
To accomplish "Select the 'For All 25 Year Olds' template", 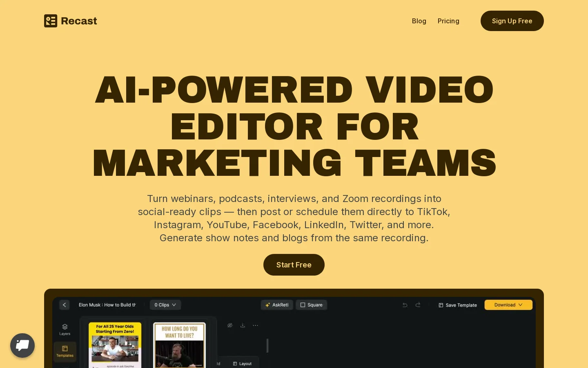I will 115,345.
